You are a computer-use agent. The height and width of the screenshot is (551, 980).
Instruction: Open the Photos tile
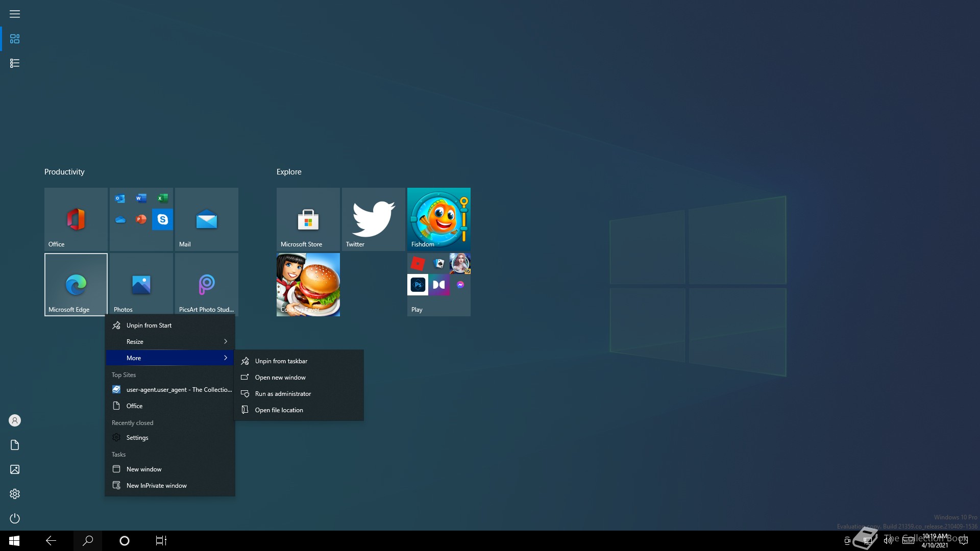[141, 284]
